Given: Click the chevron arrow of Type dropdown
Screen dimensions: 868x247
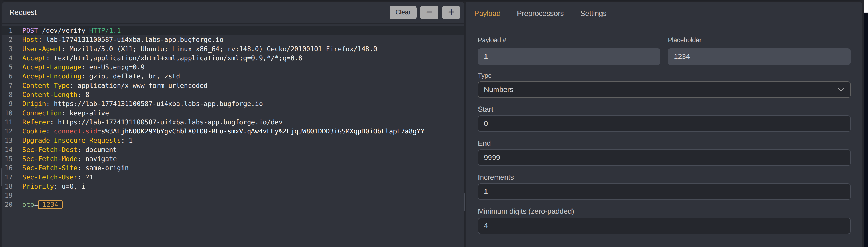Looking at the screenshot, I should 840,90.
